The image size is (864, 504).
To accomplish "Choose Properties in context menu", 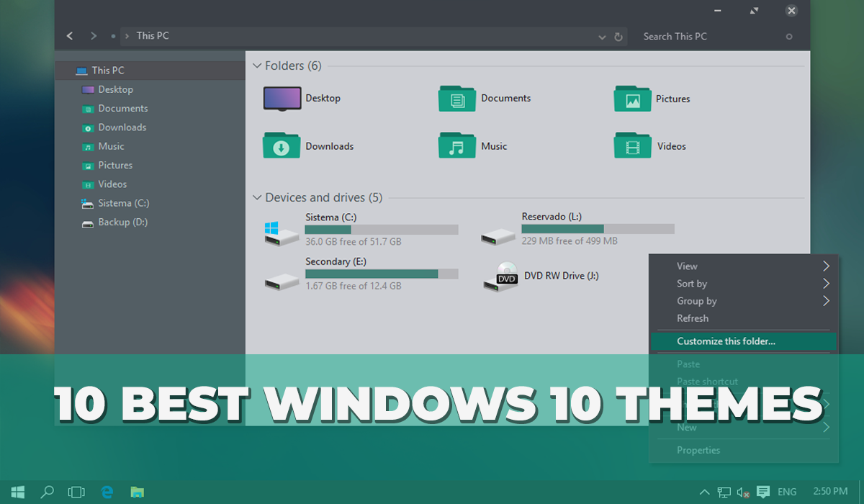I will pos(744,450).
